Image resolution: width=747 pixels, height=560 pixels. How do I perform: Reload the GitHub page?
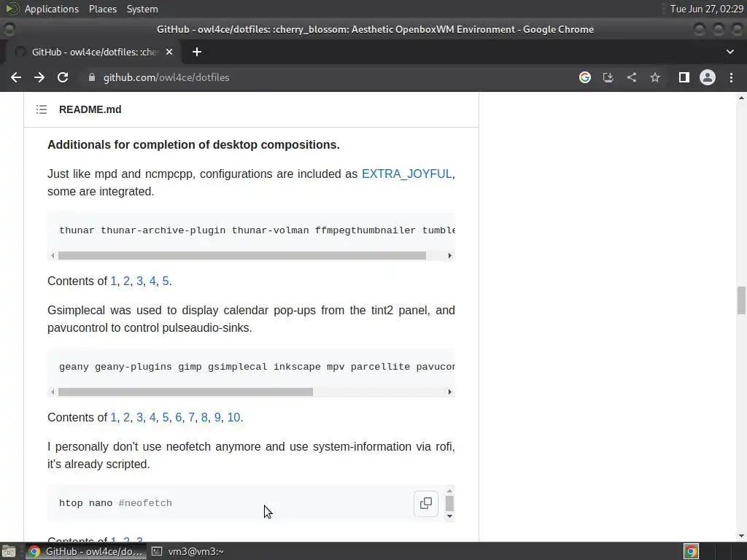tap(63, 77)
